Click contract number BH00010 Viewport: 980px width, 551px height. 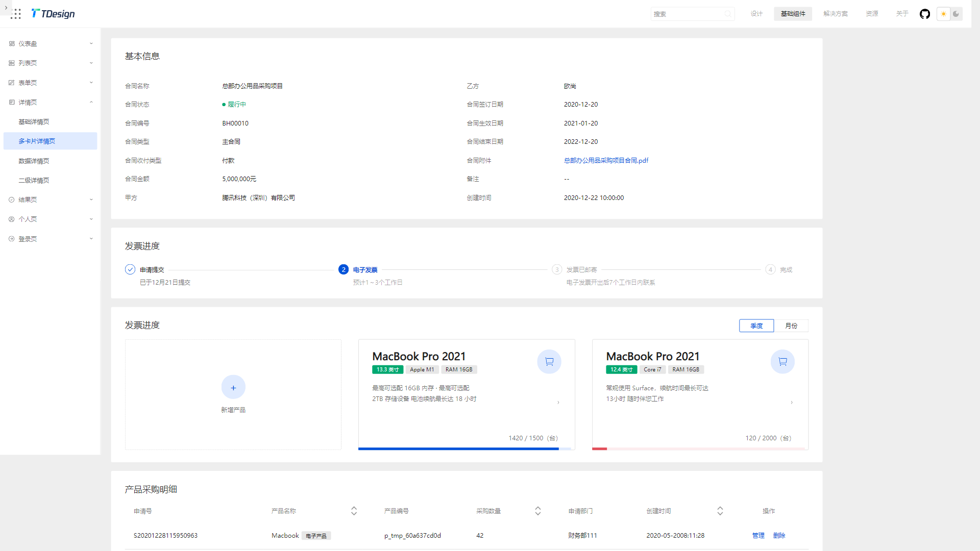coord(235,123)
